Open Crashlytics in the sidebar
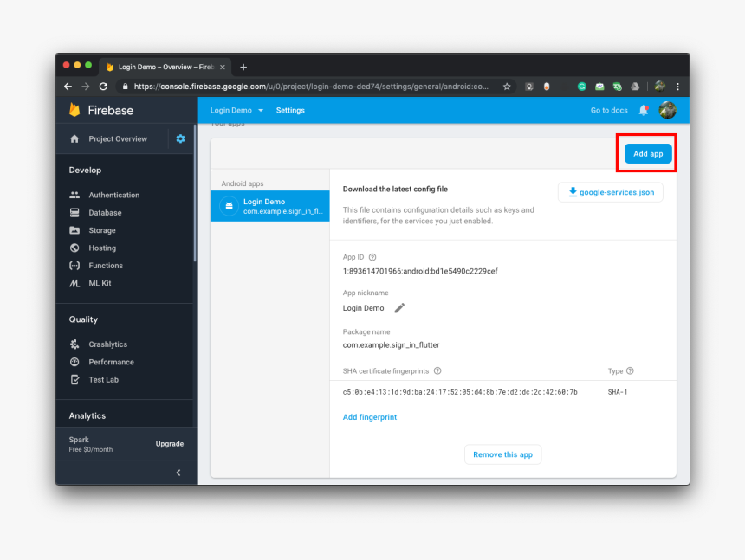745x560 pixels. click(108, 344)
